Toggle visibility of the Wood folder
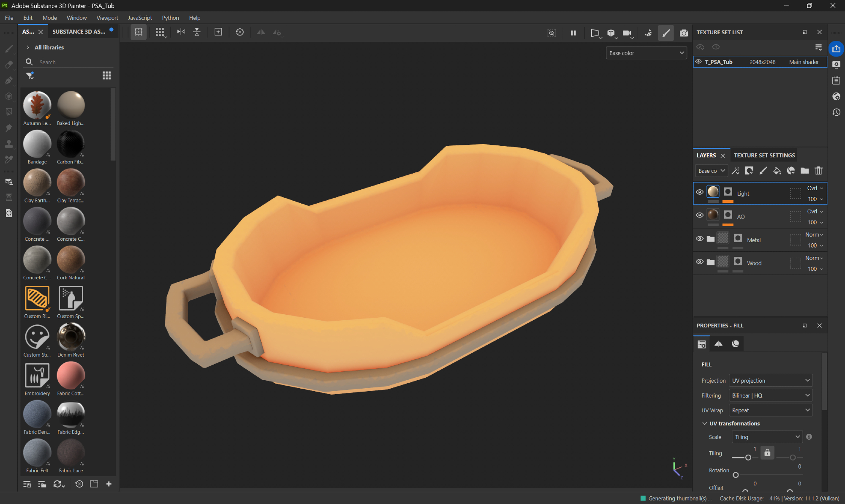The width and height of the screenshot is (845, 504). pyautogui.click(x=700, y=262)
